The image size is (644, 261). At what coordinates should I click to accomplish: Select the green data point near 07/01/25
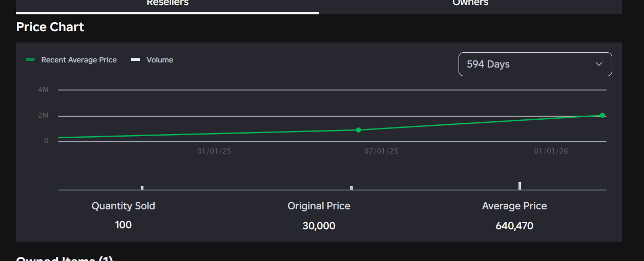pyautogui.click(x=358, y=130)
